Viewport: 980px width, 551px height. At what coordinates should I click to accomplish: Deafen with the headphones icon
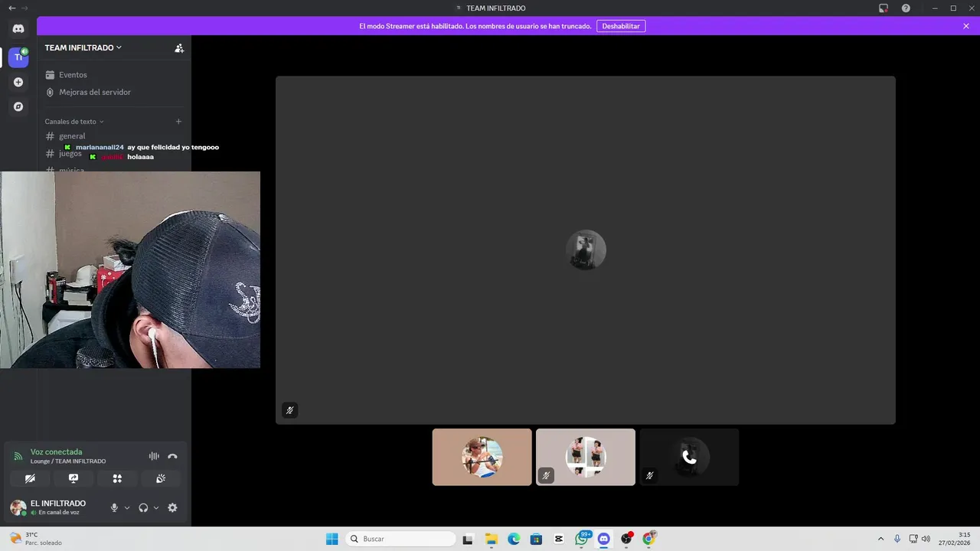coord(143,507)
